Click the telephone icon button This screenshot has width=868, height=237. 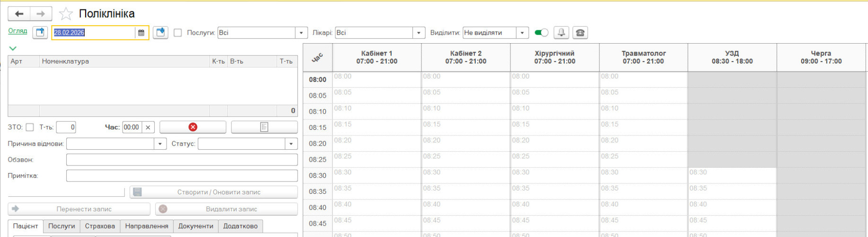click(580, 33)
